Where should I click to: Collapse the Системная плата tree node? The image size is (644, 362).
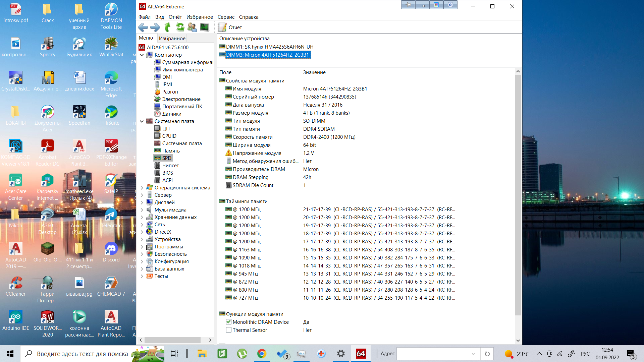(x=142, y=121)
